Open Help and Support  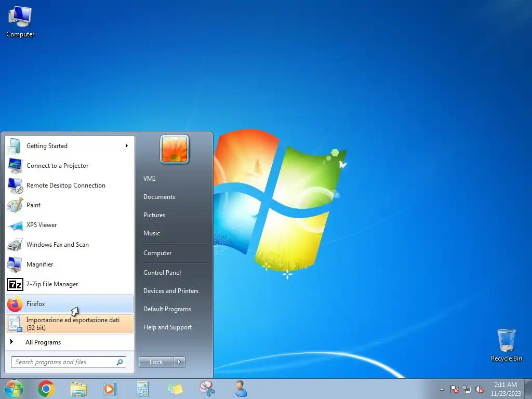click(x=167, y=327)
